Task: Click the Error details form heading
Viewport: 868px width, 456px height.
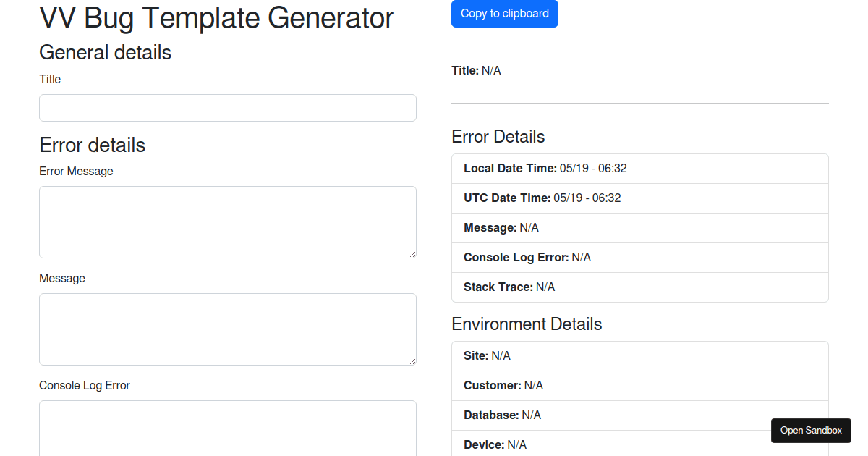Action: point(93,145)
